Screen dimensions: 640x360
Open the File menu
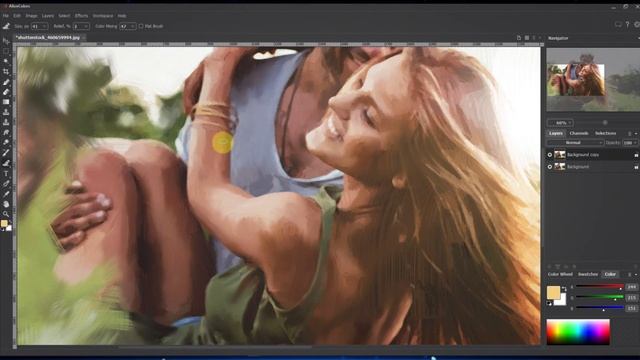(x=6, y=16)
